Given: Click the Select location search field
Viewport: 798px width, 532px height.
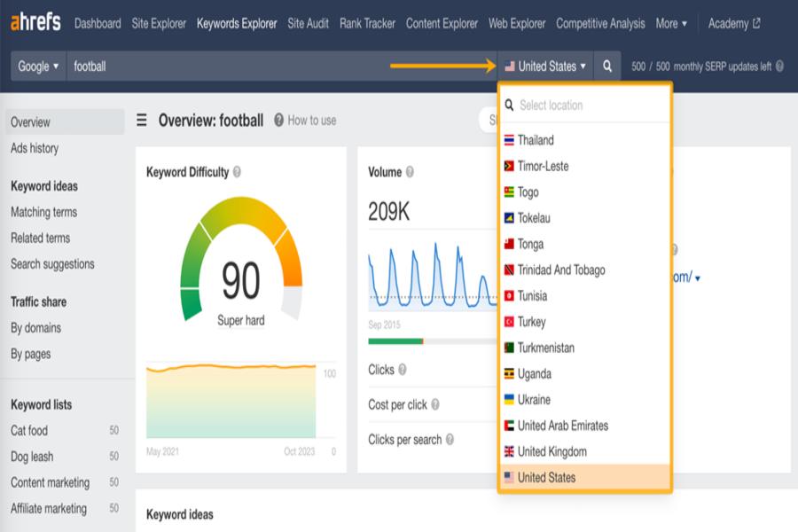Looking at the screenshot, I should tap(590, 106).
